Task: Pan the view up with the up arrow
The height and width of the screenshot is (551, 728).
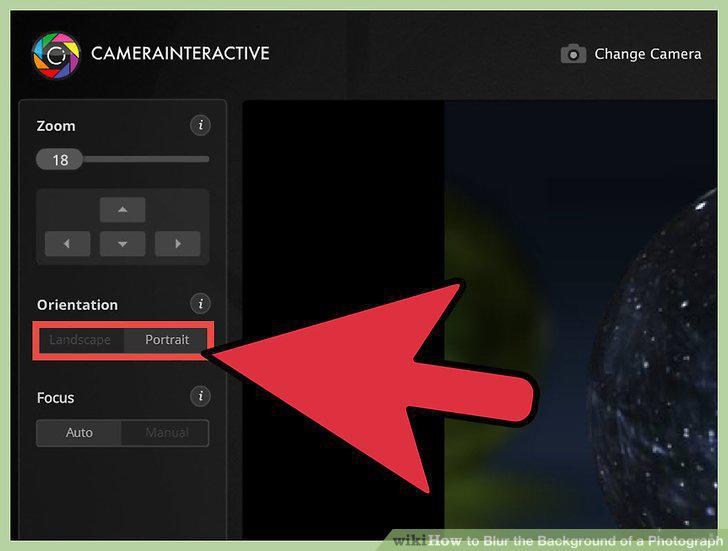Action: [x=123, y=210]
